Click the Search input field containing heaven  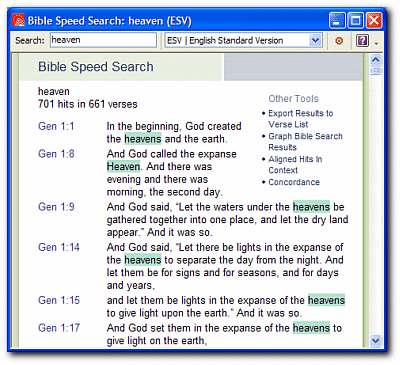103,40
